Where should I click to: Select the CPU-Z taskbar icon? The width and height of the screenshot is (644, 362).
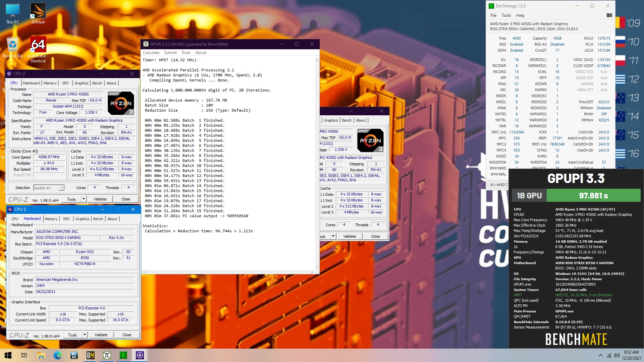(x=140, y=355)
